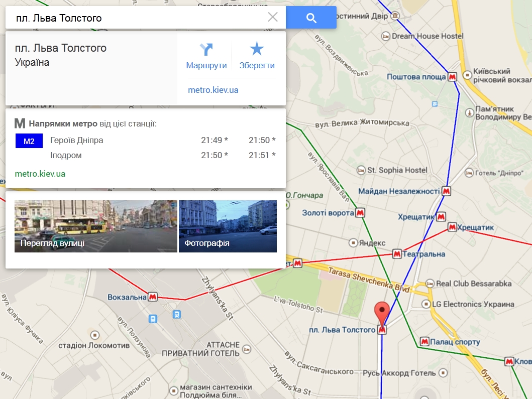Clear the search box with X
This screenshot has height=399, width=532.
(273, 17)
